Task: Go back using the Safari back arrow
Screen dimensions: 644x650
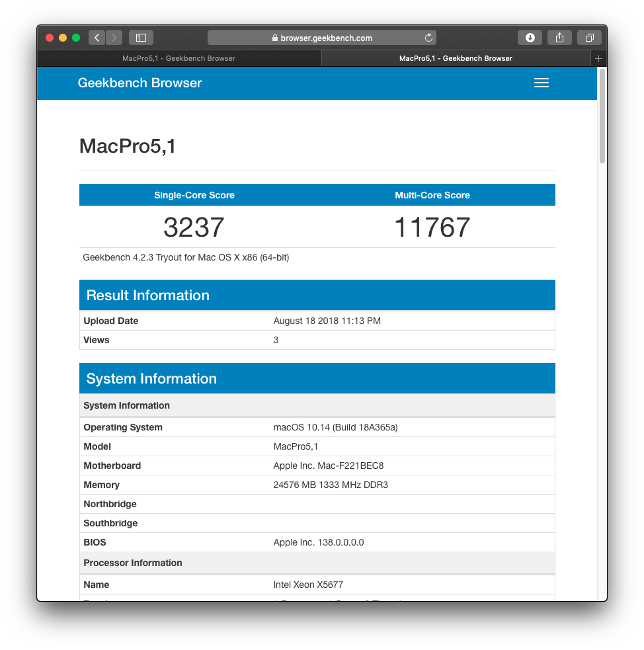Action: pyautogui.click(x=97, y=38)
